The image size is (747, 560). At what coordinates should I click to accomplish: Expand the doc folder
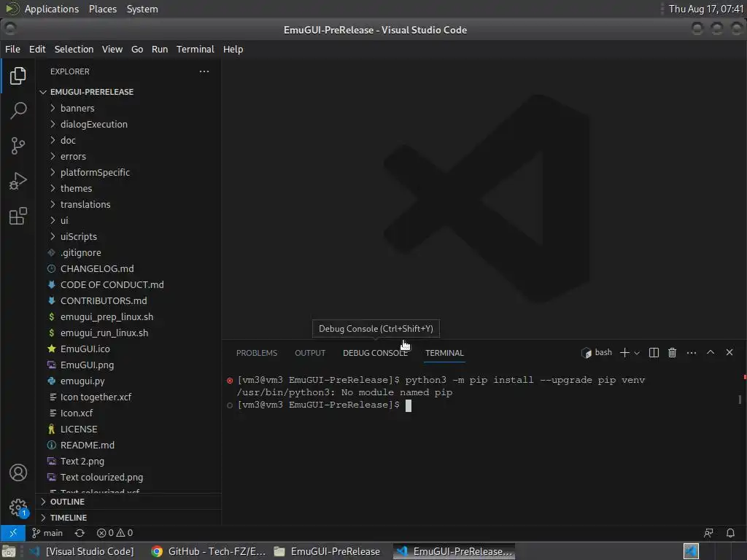128,141
